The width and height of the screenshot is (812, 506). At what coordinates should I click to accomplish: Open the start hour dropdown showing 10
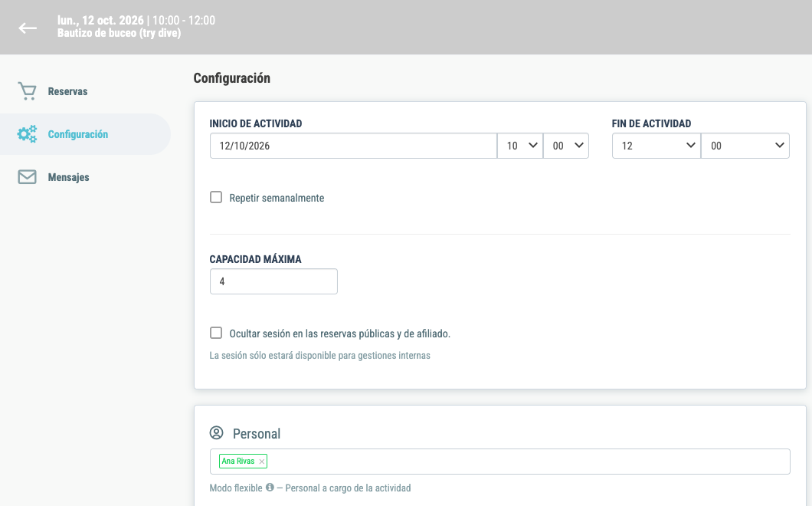tap(520, 146)
